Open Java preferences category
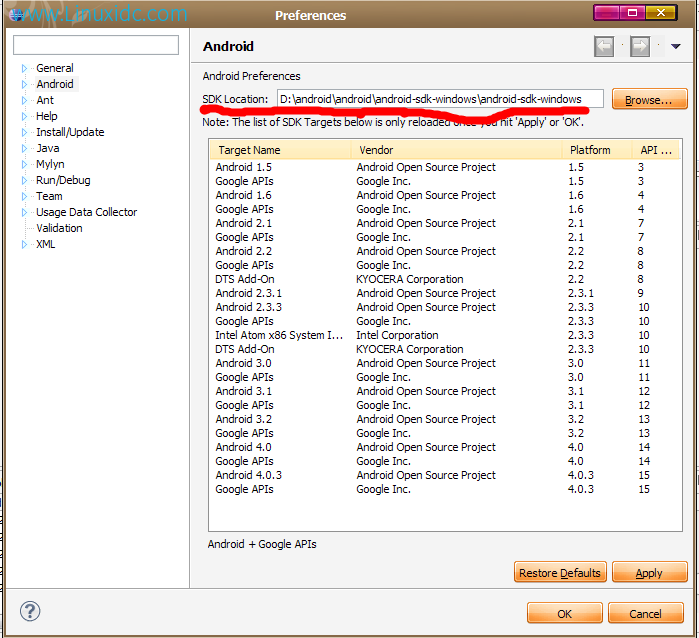Image resolution: width=699 pixels, height=638 pixels. pos(48,148)
